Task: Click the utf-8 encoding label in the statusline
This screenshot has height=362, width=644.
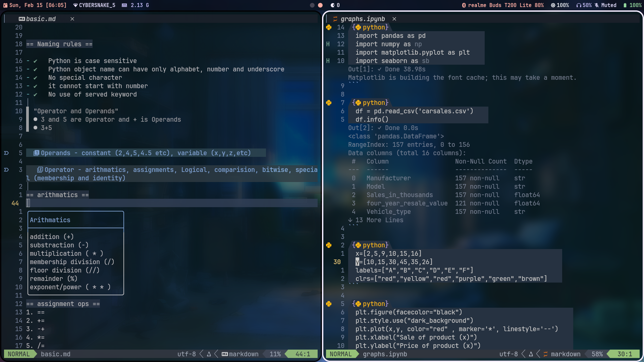Action: coord(508,354)
